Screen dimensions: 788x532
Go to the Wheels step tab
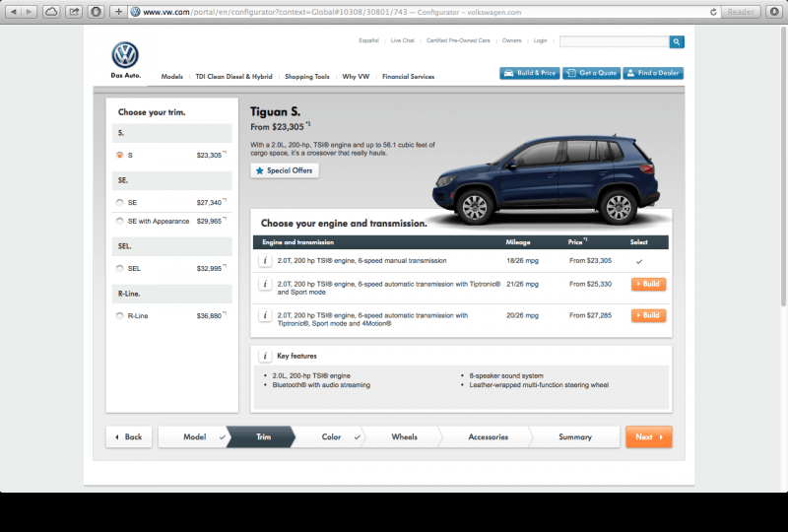(x=404, y=437)
